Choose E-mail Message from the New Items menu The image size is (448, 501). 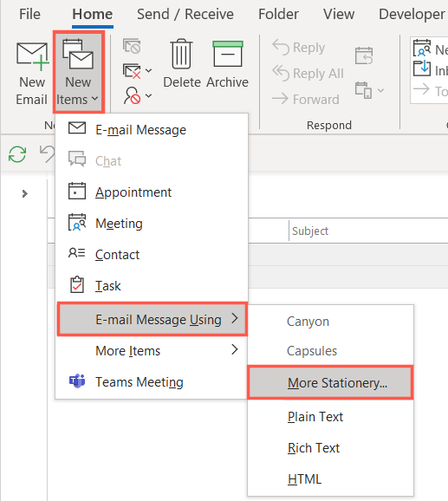click(152, 130)
